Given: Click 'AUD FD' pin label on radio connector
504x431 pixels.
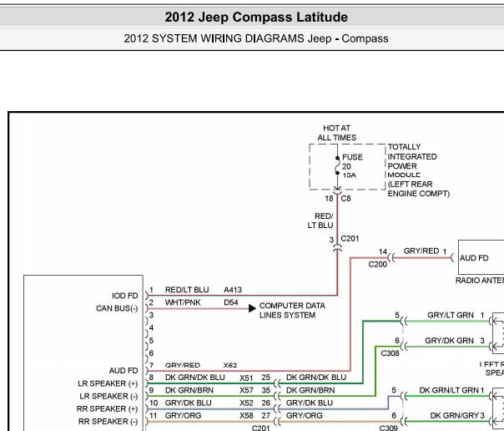Looking at the screenshot, I should coord(123,371).
